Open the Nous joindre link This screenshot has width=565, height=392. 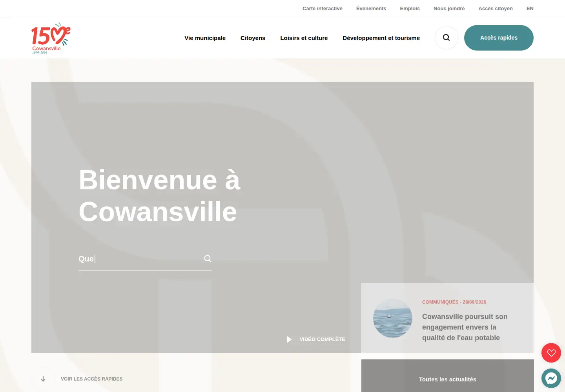pos(449,8)
